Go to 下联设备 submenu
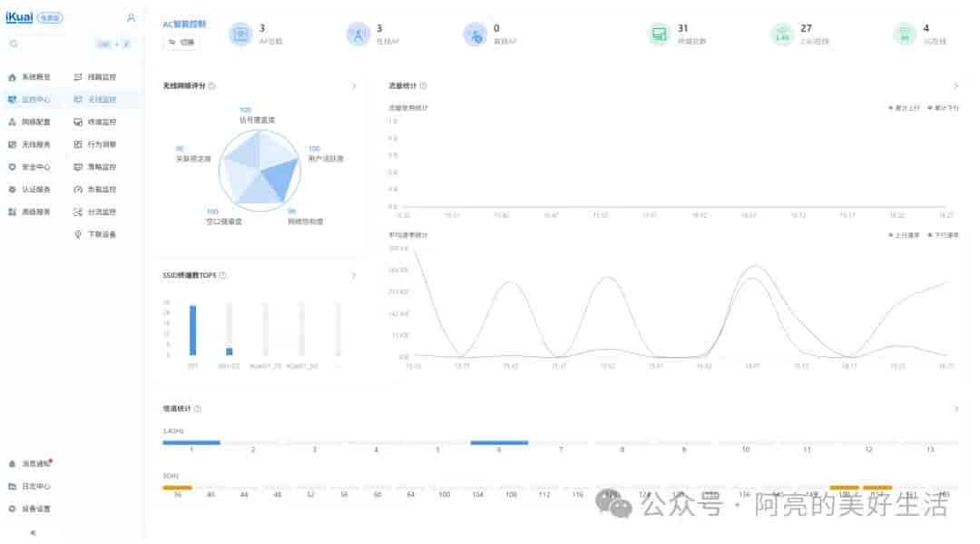 pyautogui.click(x=95, y=234)
